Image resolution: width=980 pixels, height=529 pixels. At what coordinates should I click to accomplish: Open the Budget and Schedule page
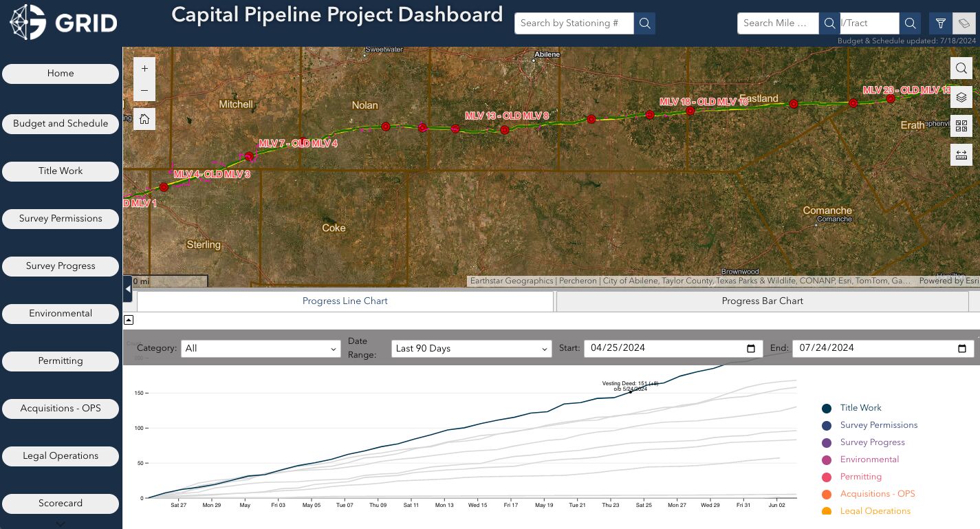61,124
